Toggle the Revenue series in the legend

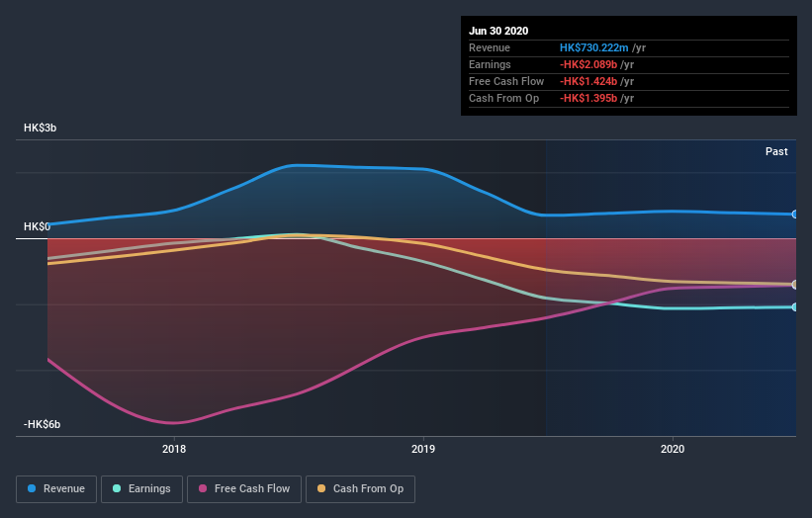coord(56,489)
